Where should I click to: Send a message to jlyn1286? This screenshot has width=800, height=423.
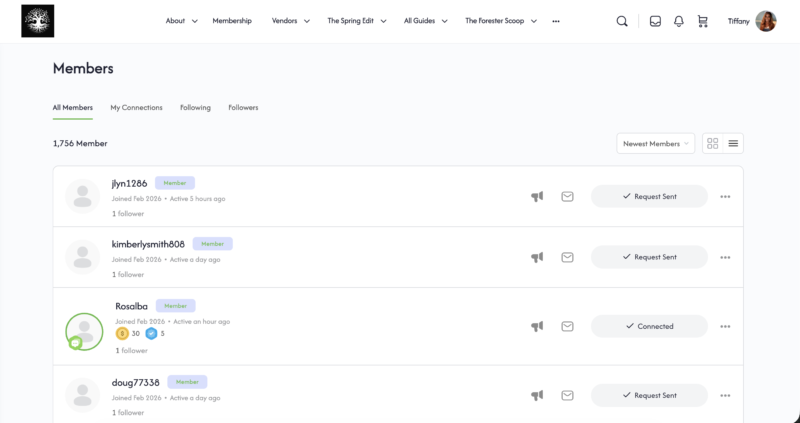click(x=567, y=196)
